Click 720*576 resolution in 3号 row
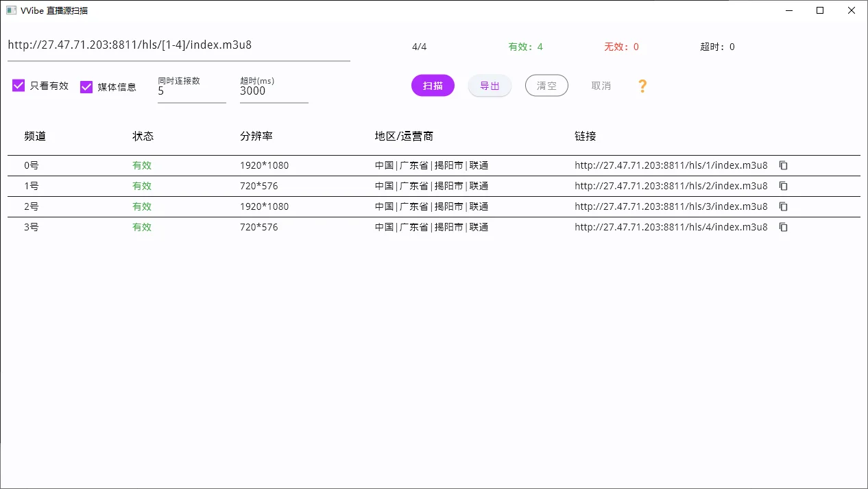 tap(259, 227)
